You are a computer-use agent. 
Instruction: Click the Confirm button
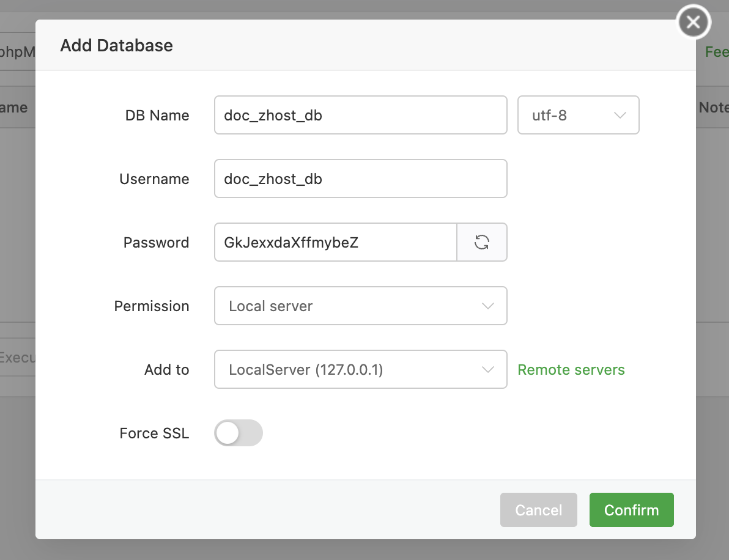pos(631,509)
